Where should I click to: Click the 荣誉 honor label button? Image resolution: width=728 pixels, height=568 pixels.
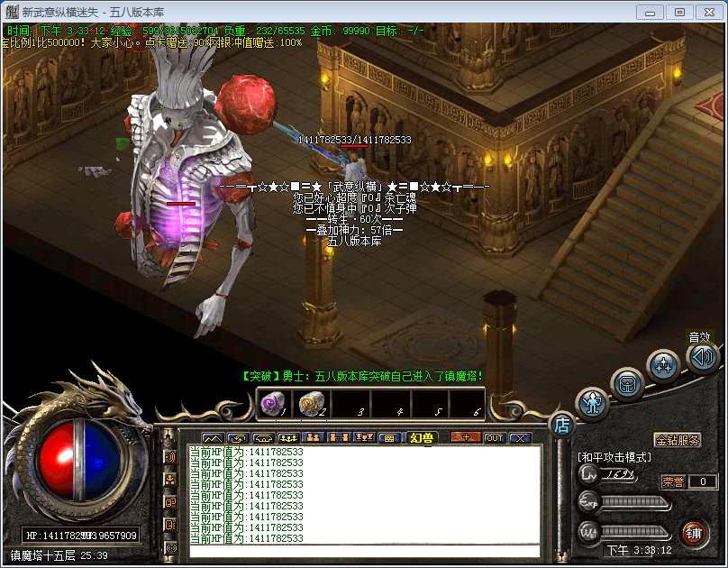pyautogui.click(x=673, y=481)
